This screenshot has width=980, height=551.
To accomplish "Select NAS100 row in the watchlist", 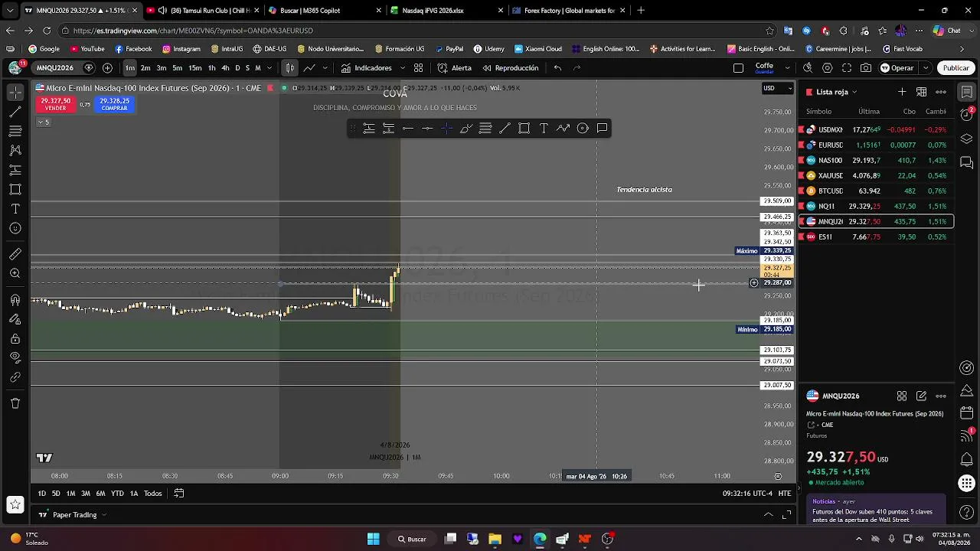I will click(876, 160).
